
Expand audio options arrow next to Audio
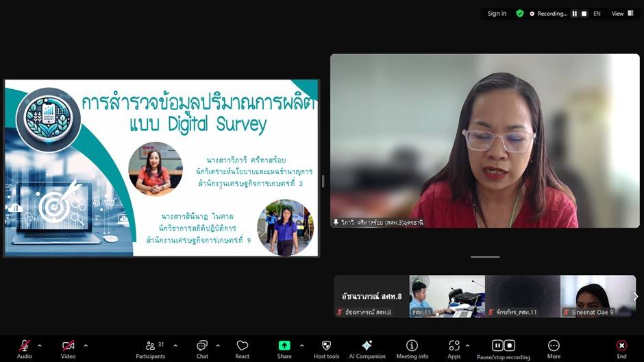[39, 346]
